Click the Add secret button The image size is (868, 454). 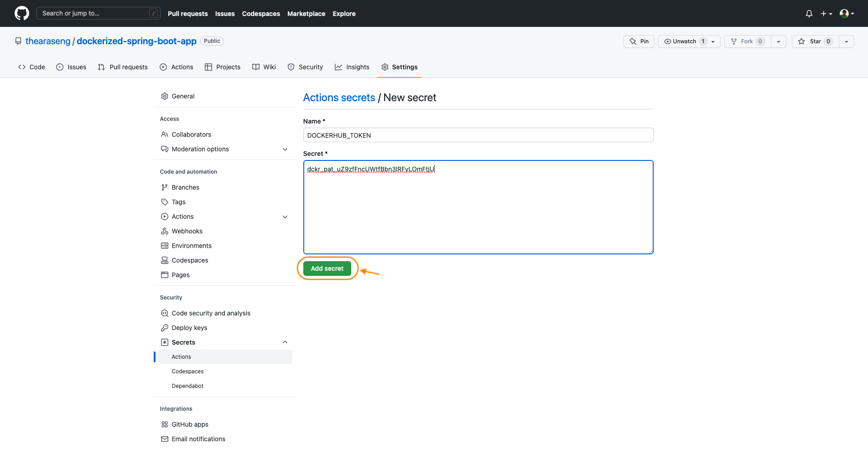327,268
